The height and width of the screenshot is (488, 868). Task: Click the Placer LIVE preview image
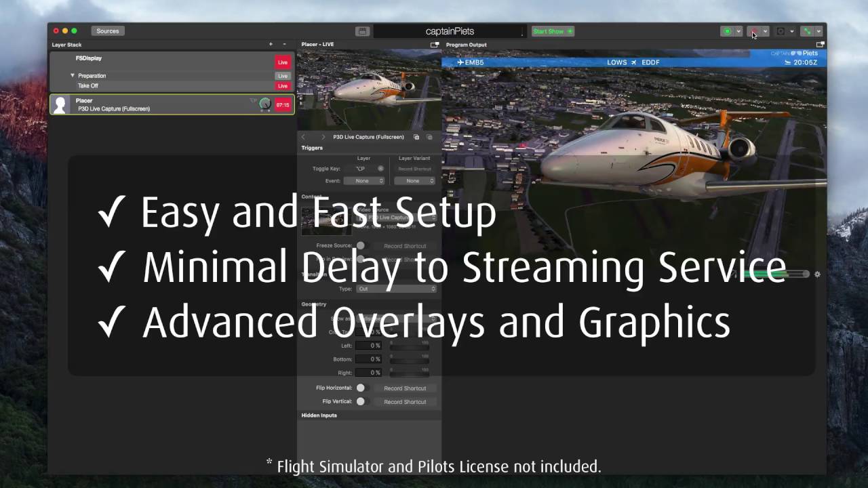(369, 89)
